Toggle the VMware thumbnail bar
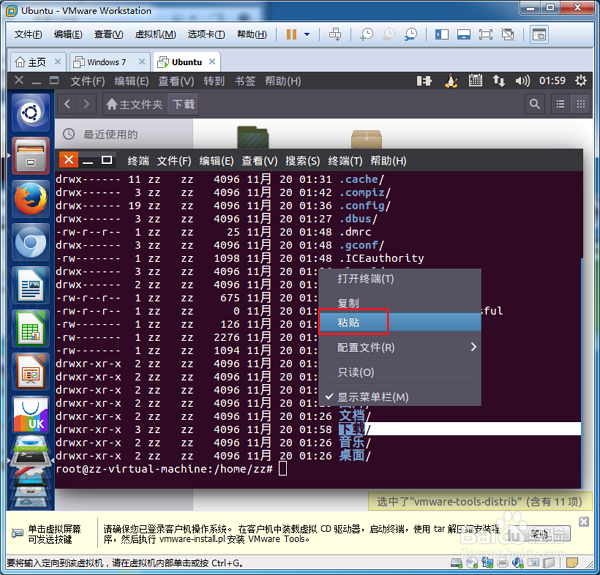 coord(464,35)
